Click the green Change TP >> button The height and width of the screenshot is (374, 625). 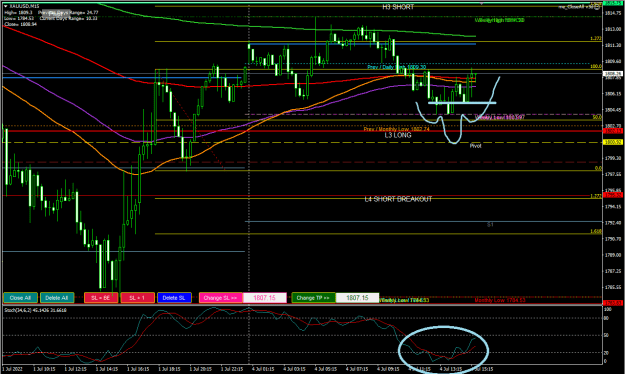(313, 298)
